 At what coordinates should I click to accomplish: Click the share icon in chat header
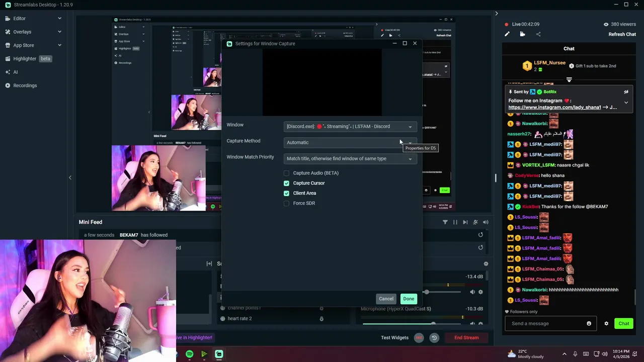point(538,34)
